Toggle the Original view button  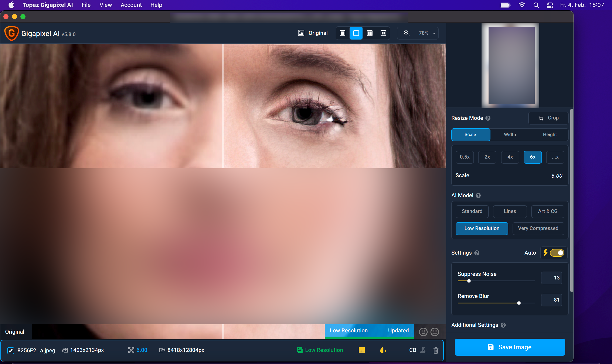click(x=313, y=33)
